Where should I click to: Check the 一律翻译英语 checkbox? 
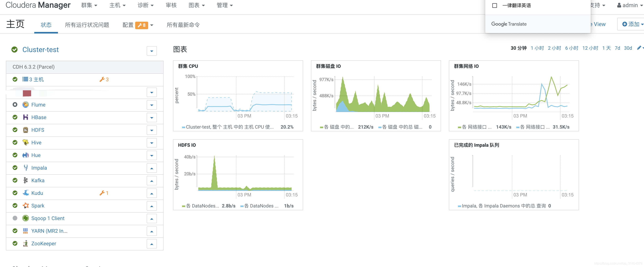point(494,6)
